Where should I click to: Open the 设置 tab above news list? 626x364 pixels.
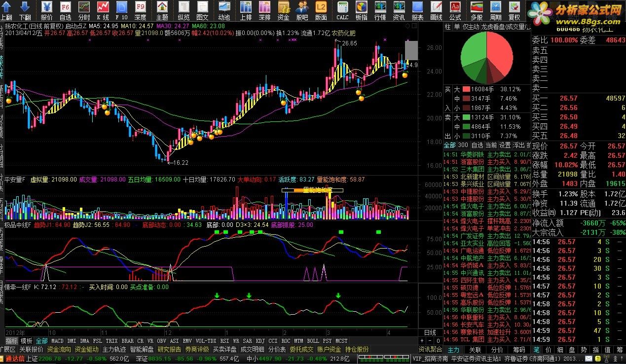pos(505,146)
